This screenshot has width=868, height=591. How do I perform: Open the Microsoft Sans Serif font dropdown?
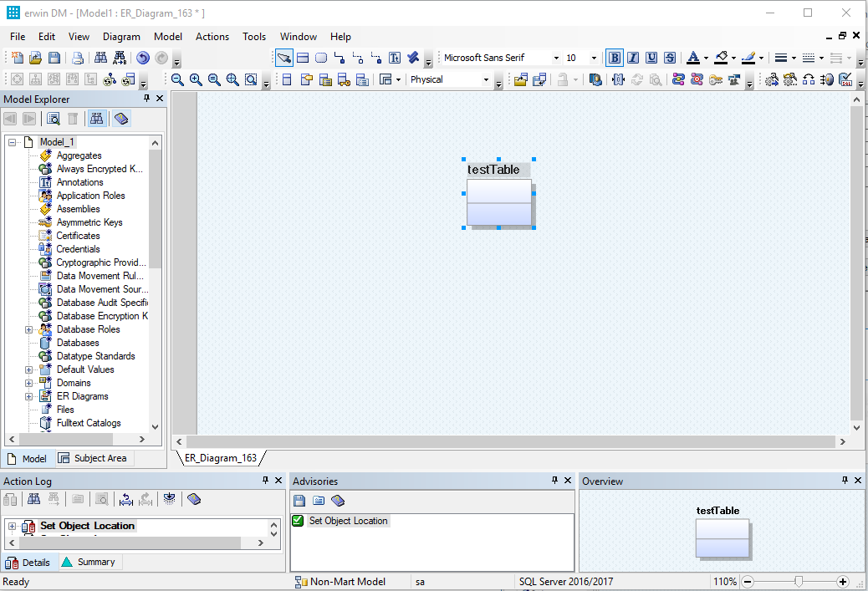pos(555,58)
